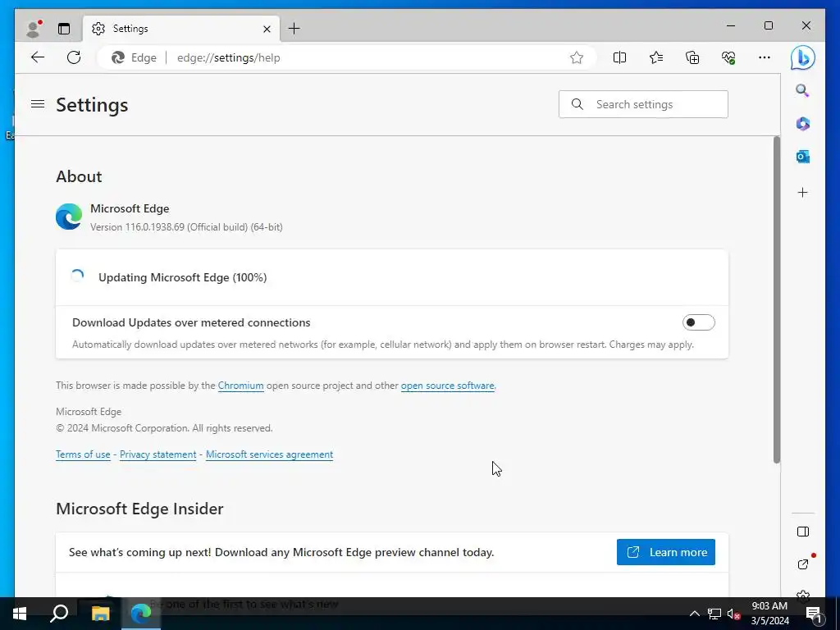Click the settings page vertical scrollbar
The image size is (840, 630).
[x=776, y=299]
